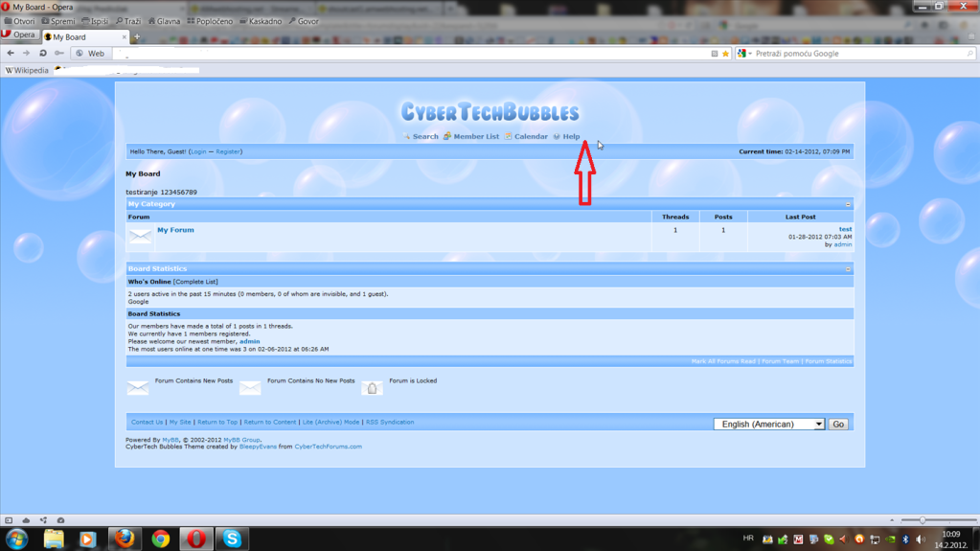
Task: Click the MyBB Group link
Action: tap(241, 440)
